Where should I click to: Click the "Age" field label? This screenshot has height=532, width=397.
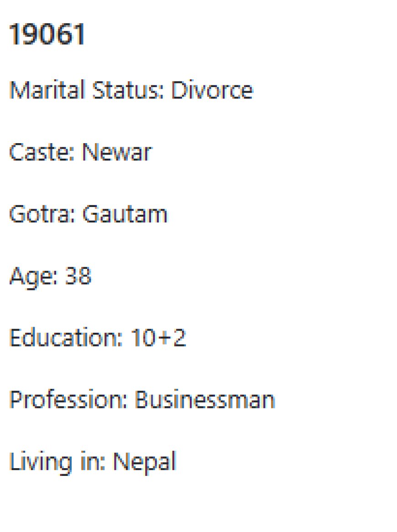(33, 276)
